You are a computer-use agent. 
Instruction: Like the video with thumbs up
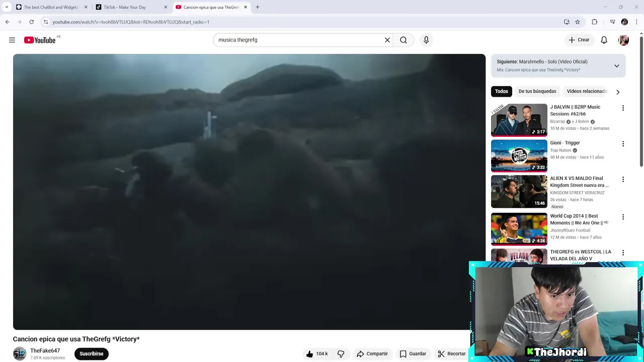[317, 353]
